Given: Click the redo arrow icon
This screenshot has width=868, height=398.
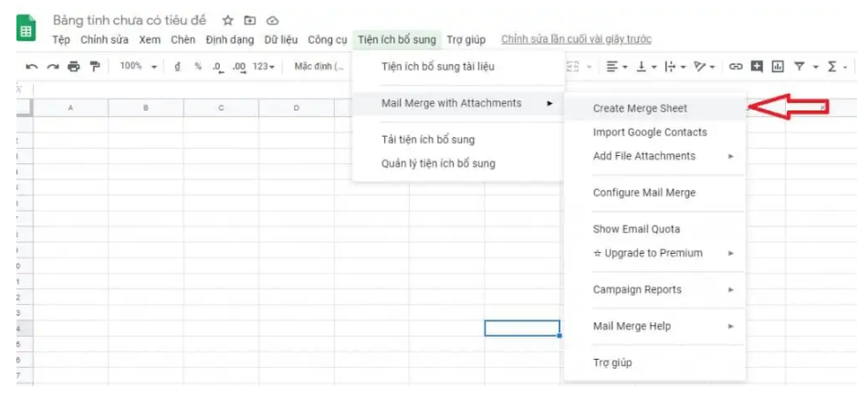Looking at the screenshot, I should point(53,67).
